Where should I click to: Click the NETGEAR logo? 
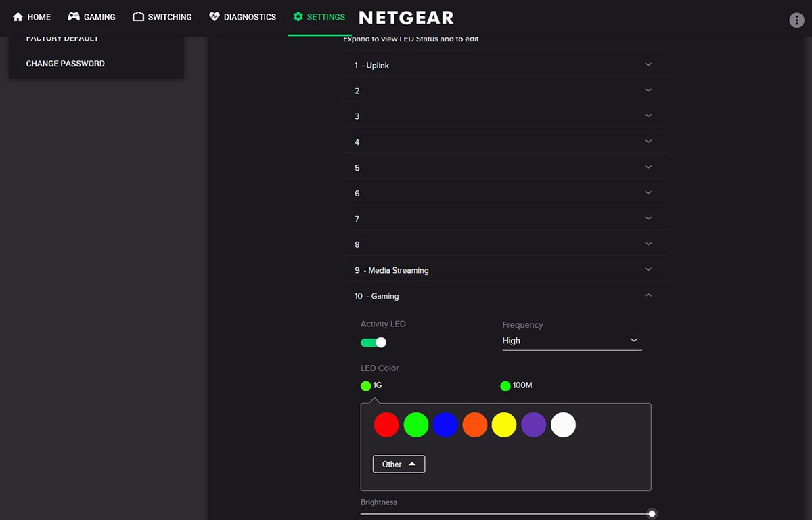click(x=406, y=18)
